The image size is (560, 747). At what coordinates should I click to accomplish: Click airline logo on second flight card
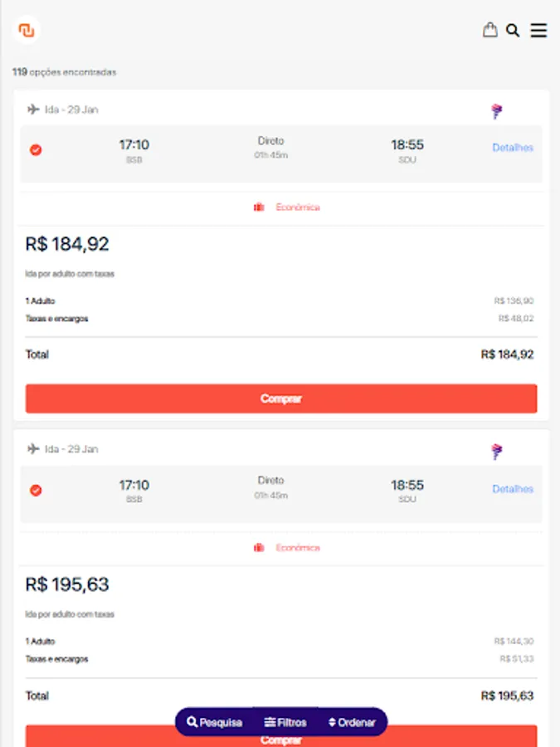pos(497,452)
